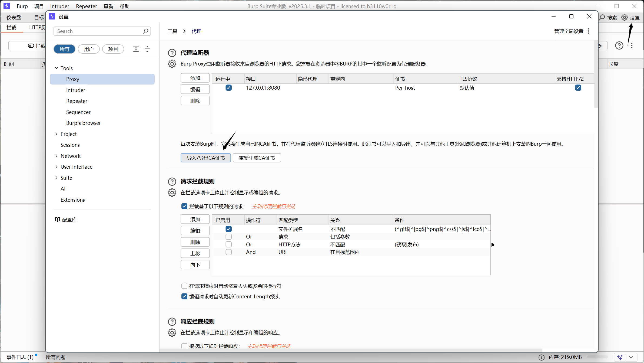Check 在请求结束时自动修复丢失或多余的换行符

coord(184,286)
